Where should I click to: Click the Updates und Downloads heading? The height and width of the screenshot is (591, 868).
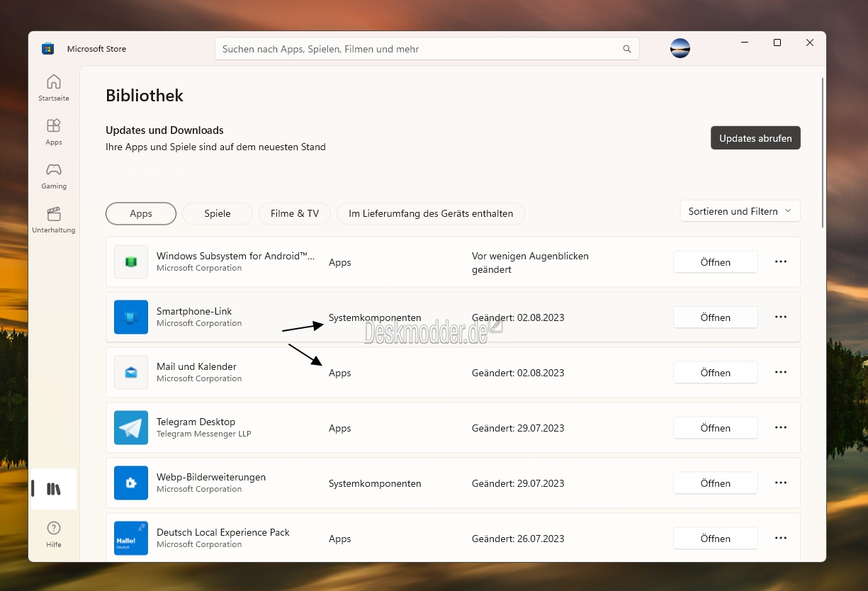(164, 130)
